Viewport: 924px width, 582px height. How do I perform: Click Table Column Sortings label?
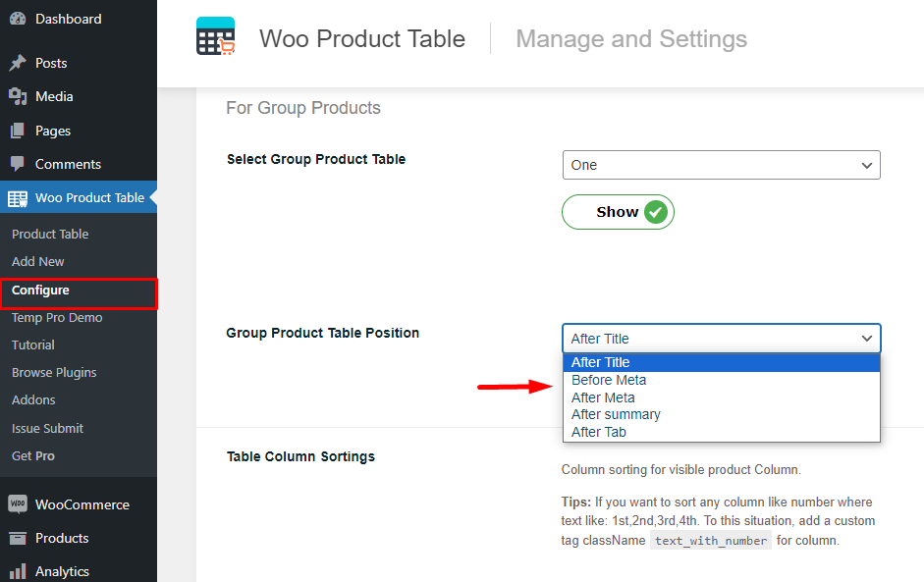point(301,456)
